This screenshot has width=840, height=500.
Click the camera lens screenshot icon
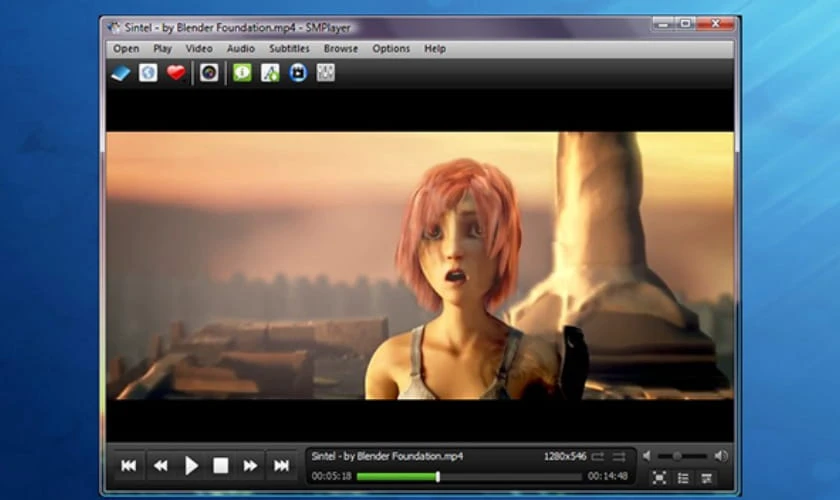click(209, 72)
